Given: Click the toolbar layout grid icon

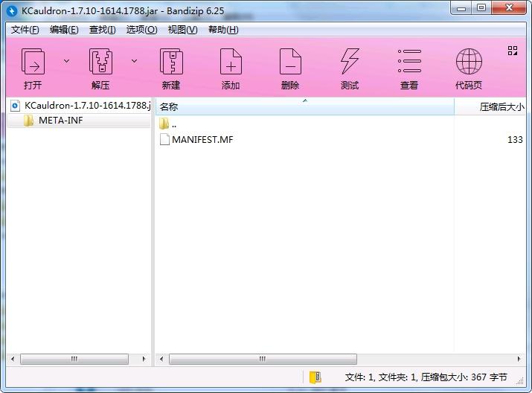Looking at the screenshot, I should tap(513, 51).
